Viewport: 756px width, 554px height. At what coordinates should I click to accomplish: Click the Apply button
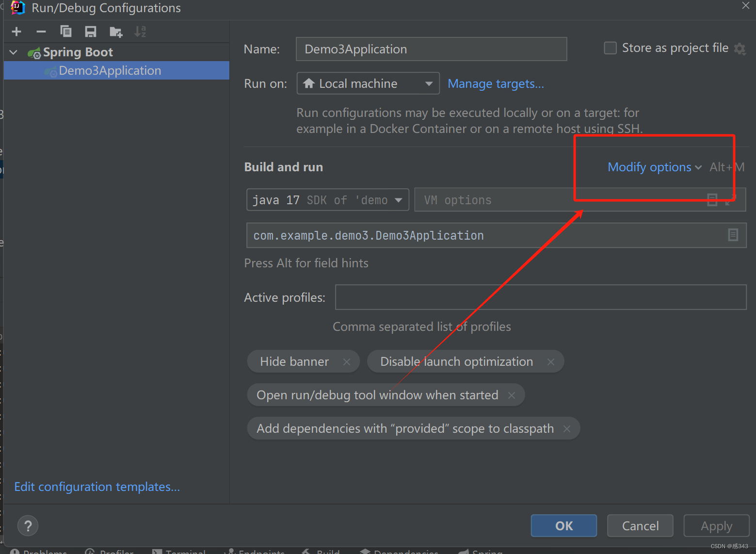coord(716,525)
